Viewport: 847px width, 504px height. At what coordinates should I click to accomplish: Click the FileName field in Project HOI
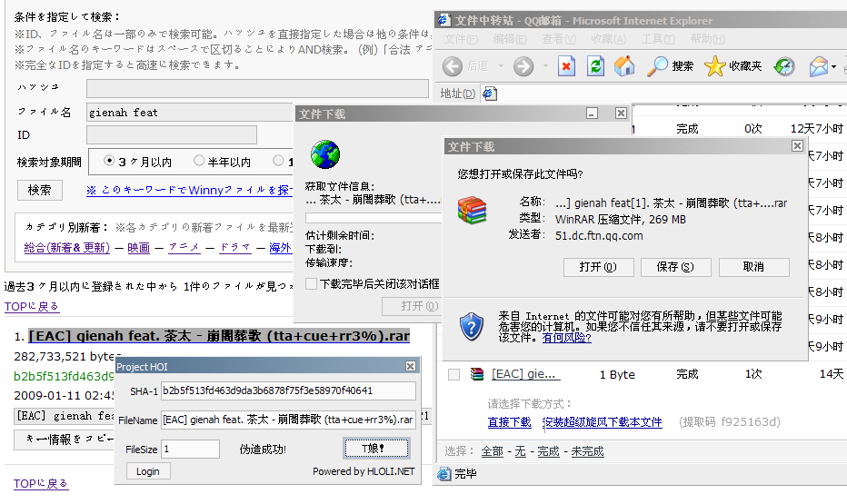tap(288, 420)
